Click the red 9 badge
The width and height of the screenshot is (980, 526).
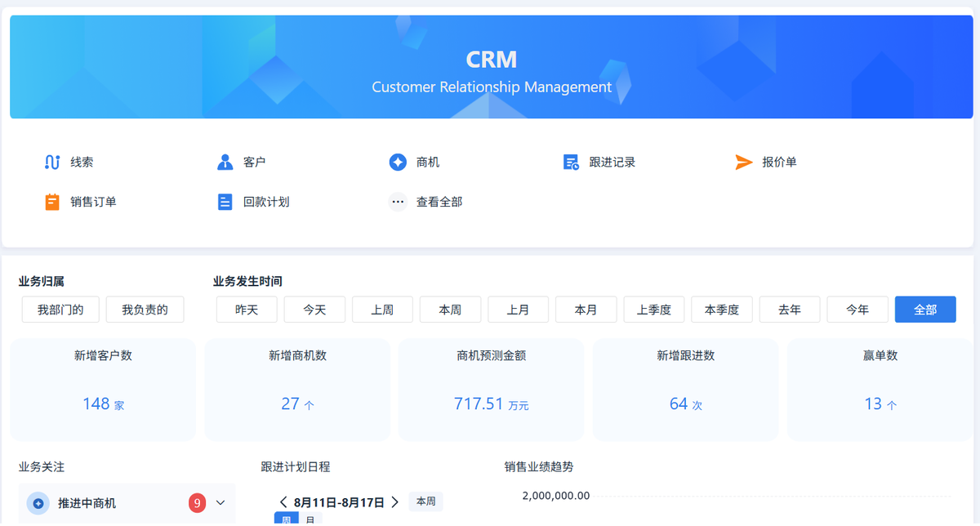[x=197, y=503]
